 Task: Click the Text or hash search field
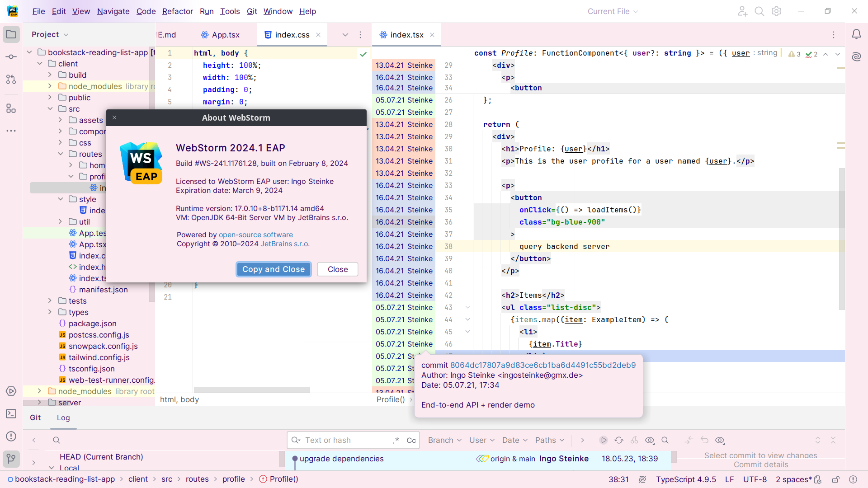346,440
